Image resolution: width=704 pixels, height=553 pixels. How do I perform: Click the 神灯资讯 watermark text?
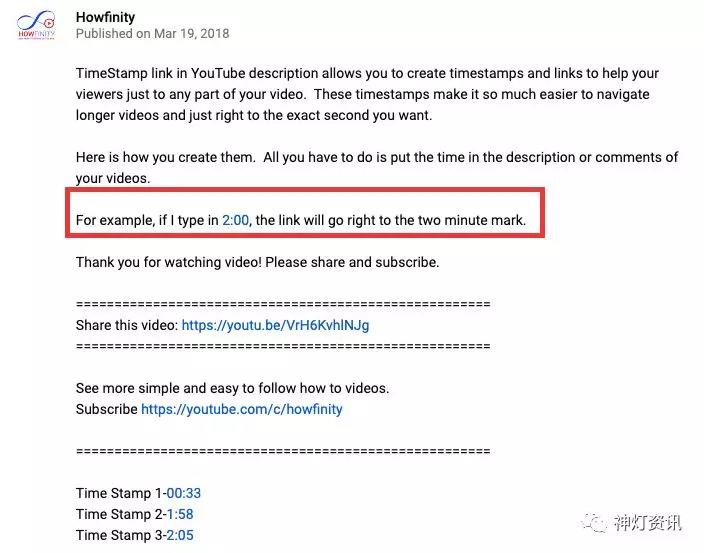647,523
